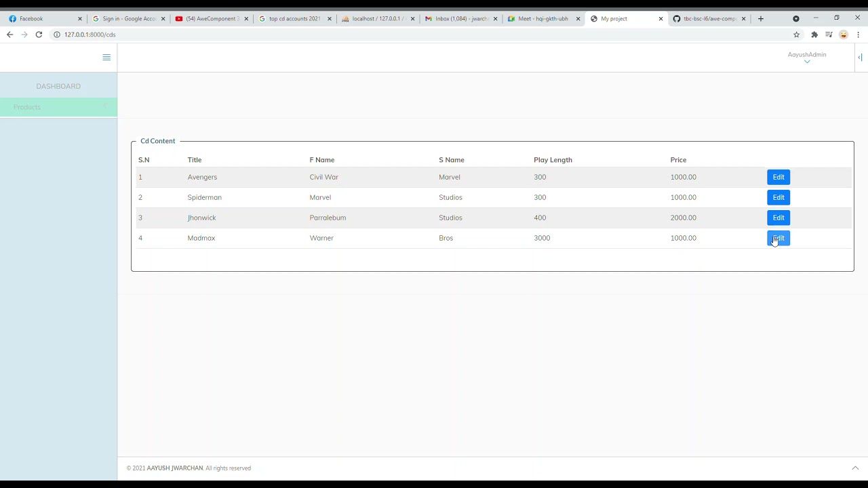
Task: Close the My project tab
Action: click(x=660, y=19)
